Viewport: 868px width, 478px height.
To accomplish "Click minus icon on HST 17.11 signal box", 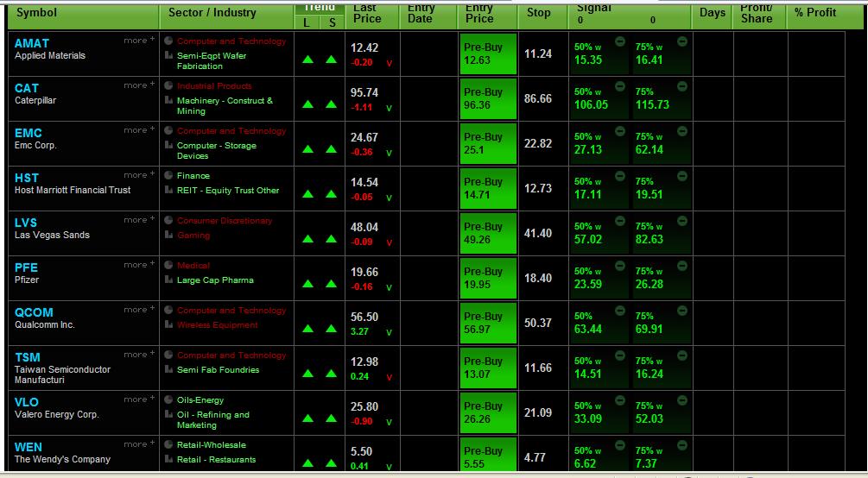I will [620, 176].
